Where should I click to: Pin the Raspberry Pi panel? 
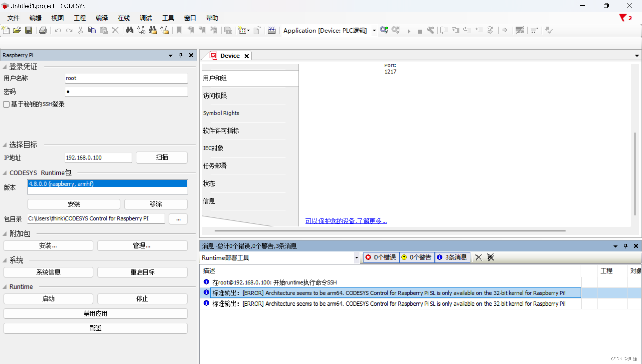[x=181, y=55]
